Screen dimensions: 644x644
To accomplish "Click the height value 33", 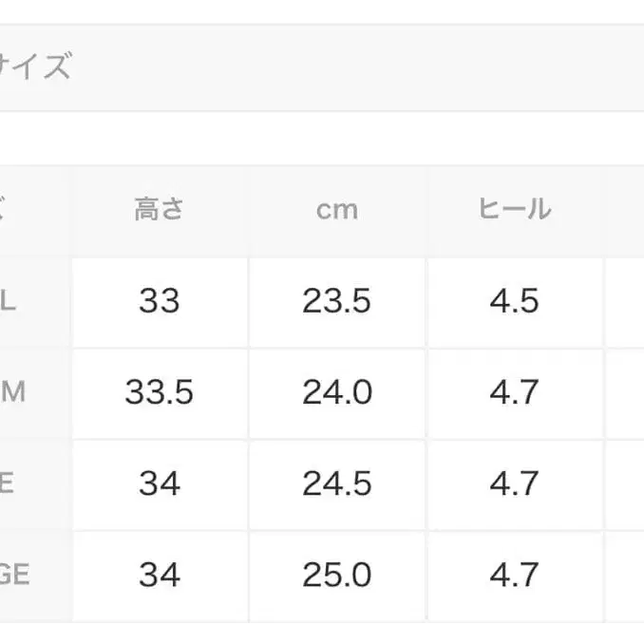I will (159, 301).
